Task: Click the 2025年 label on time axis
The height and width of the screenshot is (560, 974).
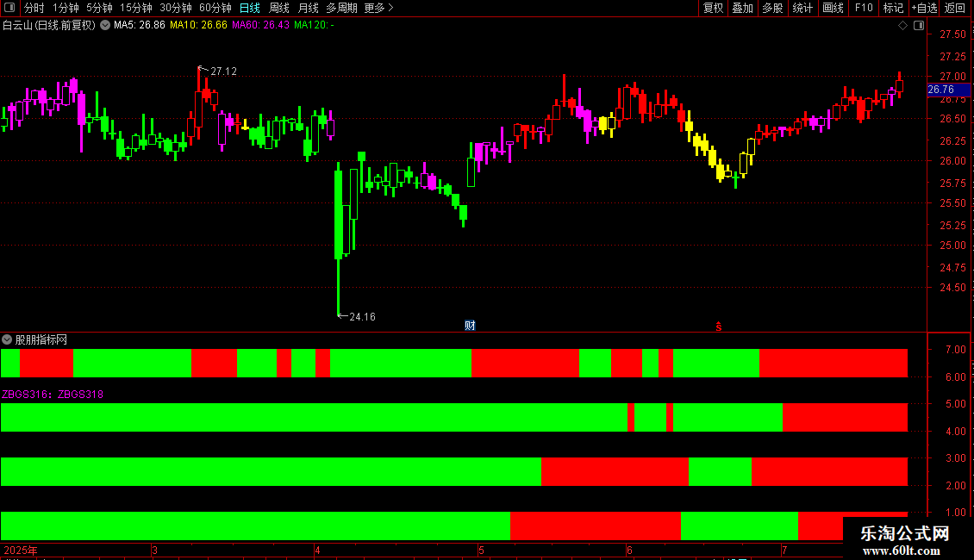Action: click(21, 550)
